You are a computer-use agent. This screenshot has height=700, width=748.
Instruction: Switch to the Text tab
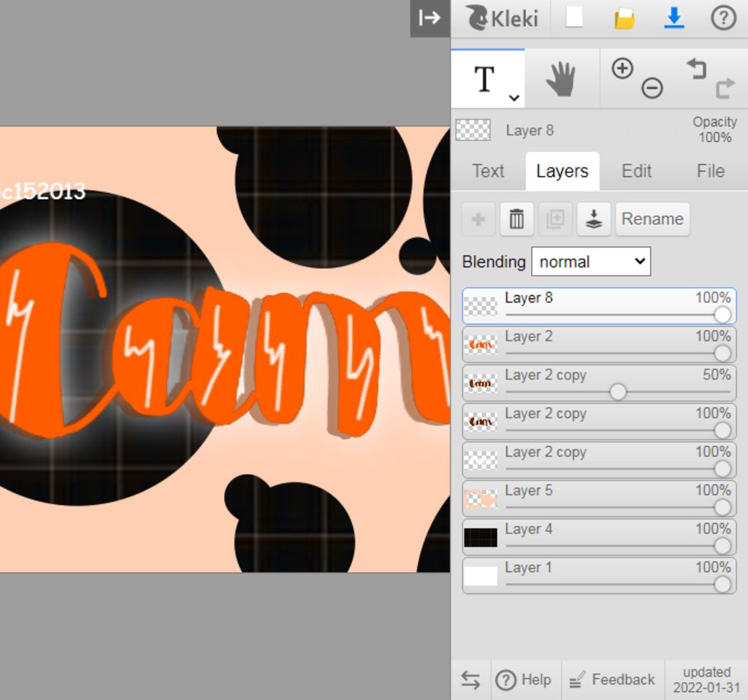click(488, 171)
